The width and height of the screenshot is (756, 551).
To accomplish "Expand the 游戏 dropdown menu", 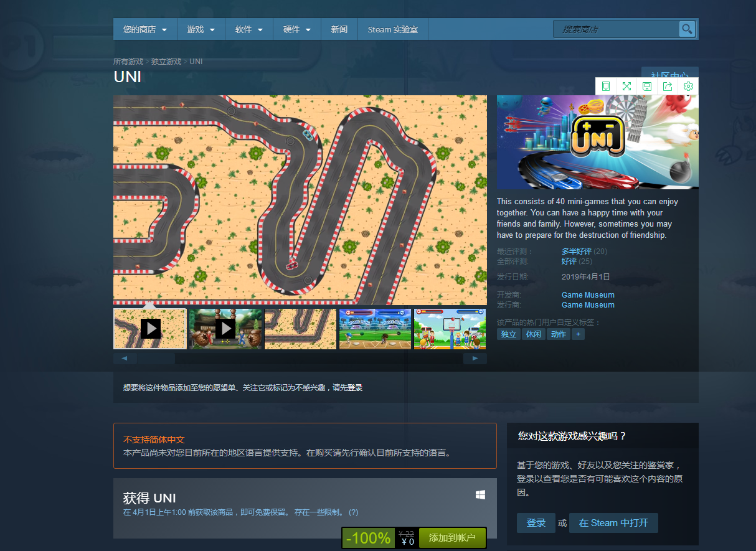I will coord(201,29).
